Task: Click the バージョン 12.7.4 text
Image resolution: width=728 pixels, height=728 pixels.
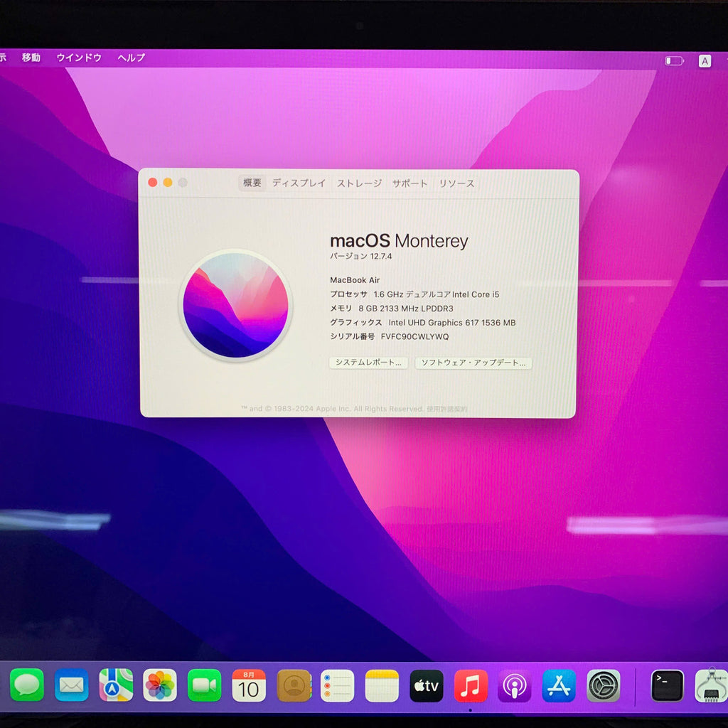Action: [360, 256]
